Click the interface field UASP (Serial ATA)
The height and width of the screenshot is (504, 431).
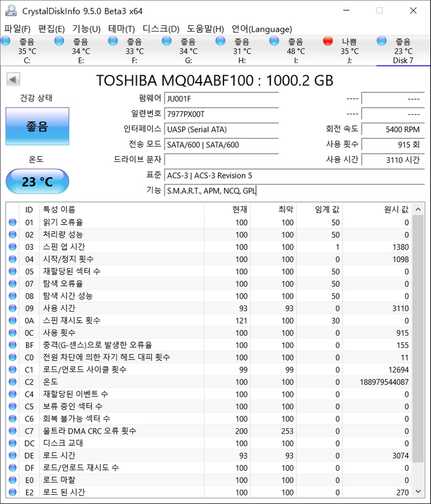(x=221, y=129)
